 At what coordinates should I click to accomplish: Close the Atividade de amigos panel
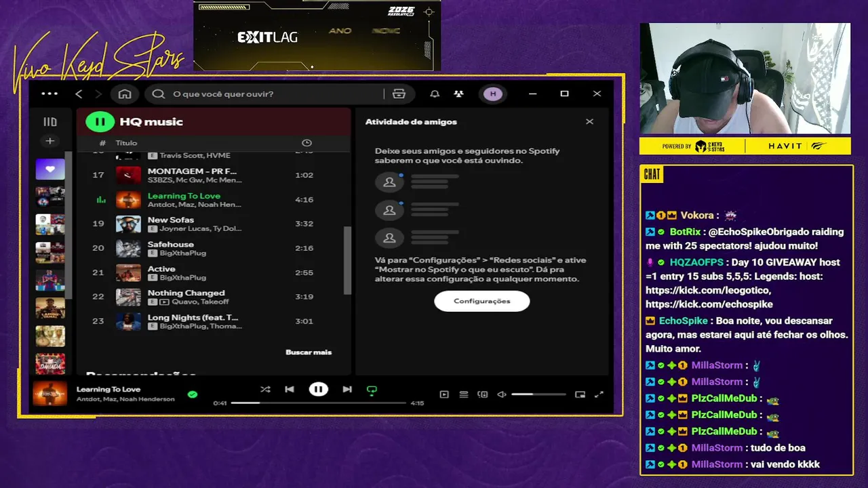pyautogui.click(x=589, y=121)
